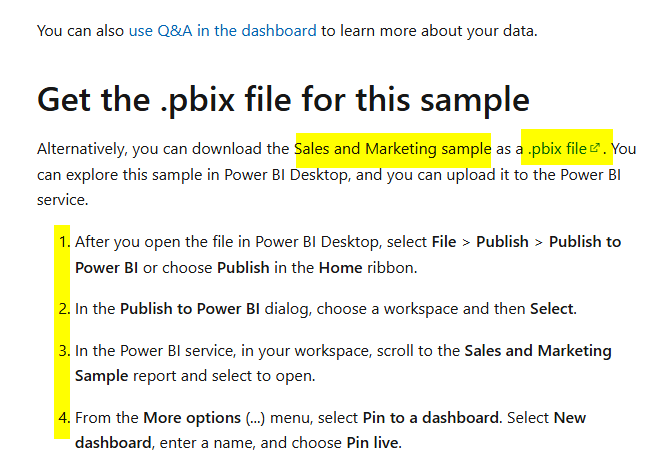Click bold 'Publish to Power BI' in step 2
The height and width of the screenshot is (461, 651).
[190, 309]
